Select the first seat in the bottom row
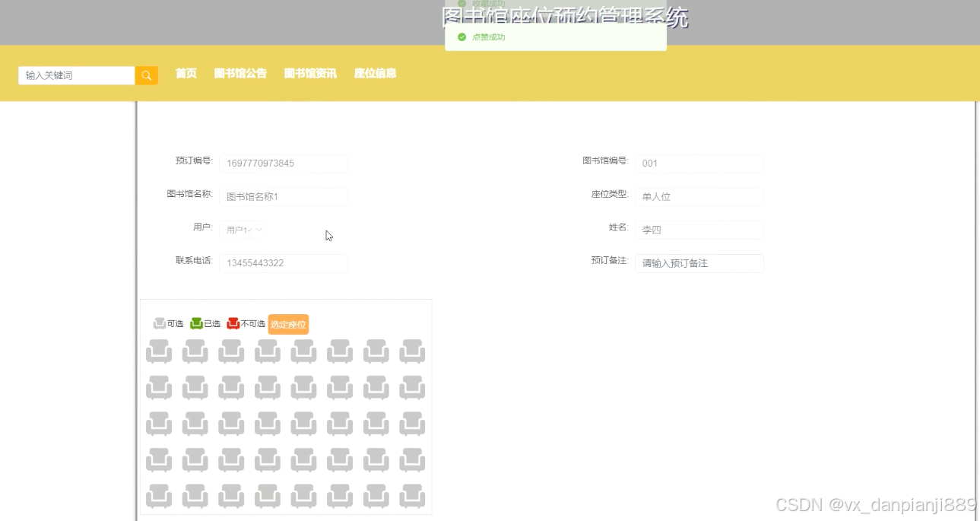980x521 pixels. (159, 496)
